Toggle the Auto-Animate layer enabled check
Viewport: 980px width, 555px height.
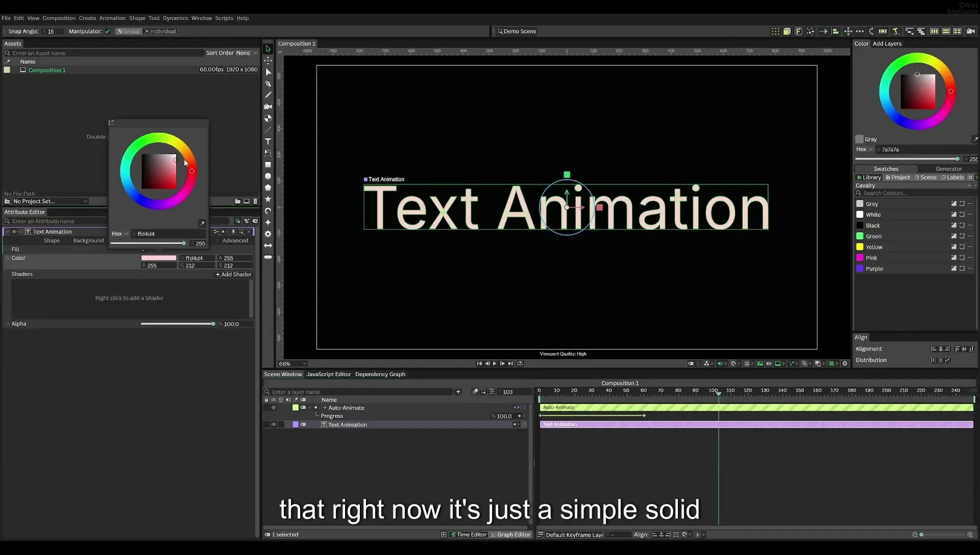coord(274,408)
